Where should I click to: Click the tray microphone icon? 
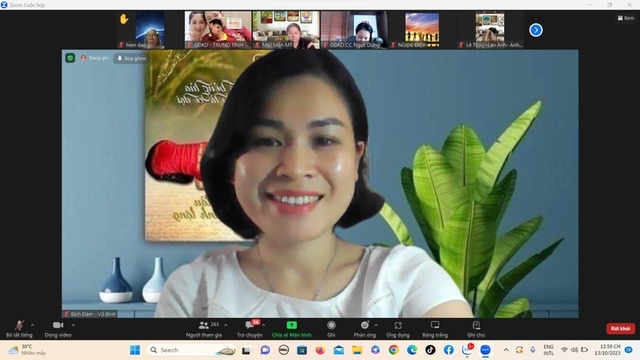[533, 350]
